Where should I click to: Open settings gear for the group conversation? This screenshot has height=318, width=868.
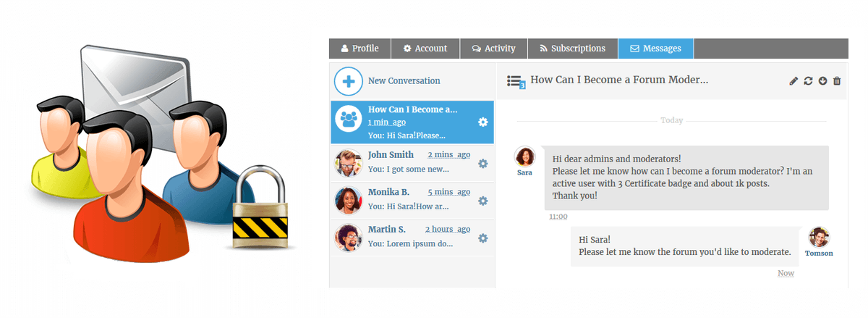483,122
